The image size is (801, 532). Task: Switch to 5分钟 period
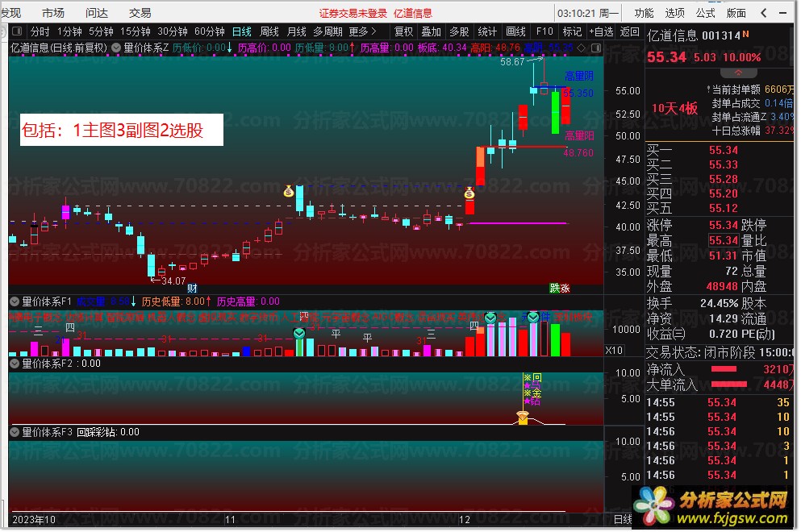pyautogui.click(x=101, y=31)
